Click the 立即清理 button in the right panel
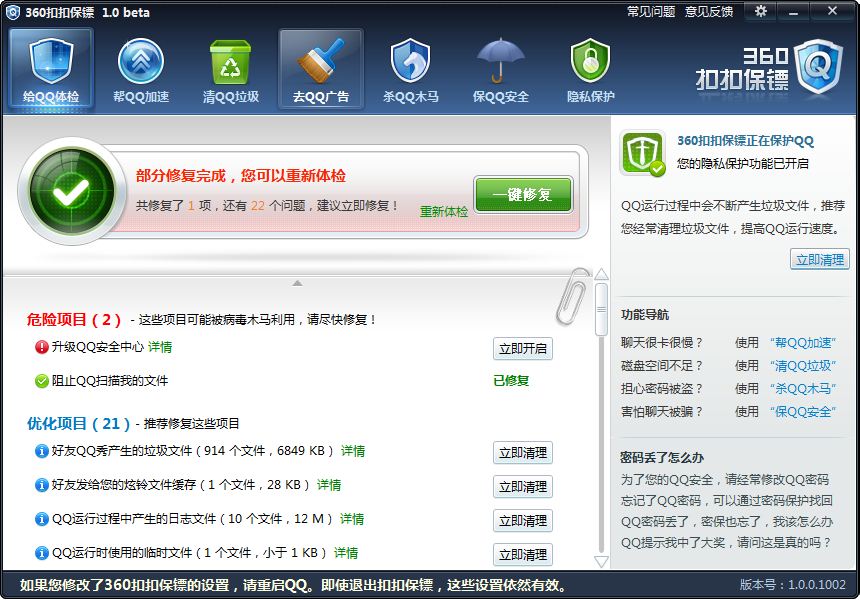Image resolution: width=860 pixels, height=600 pixels. [819, 259]
